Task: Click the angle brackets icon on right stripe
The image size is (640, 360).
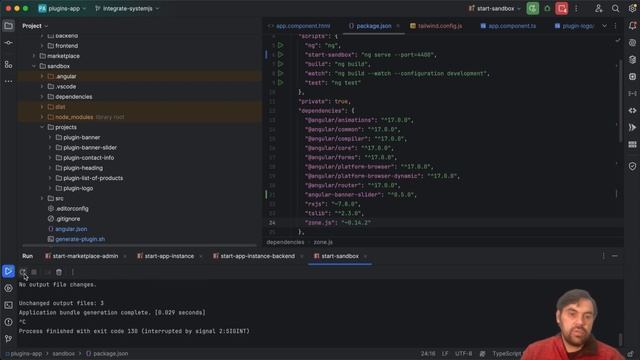Action: 632,111
